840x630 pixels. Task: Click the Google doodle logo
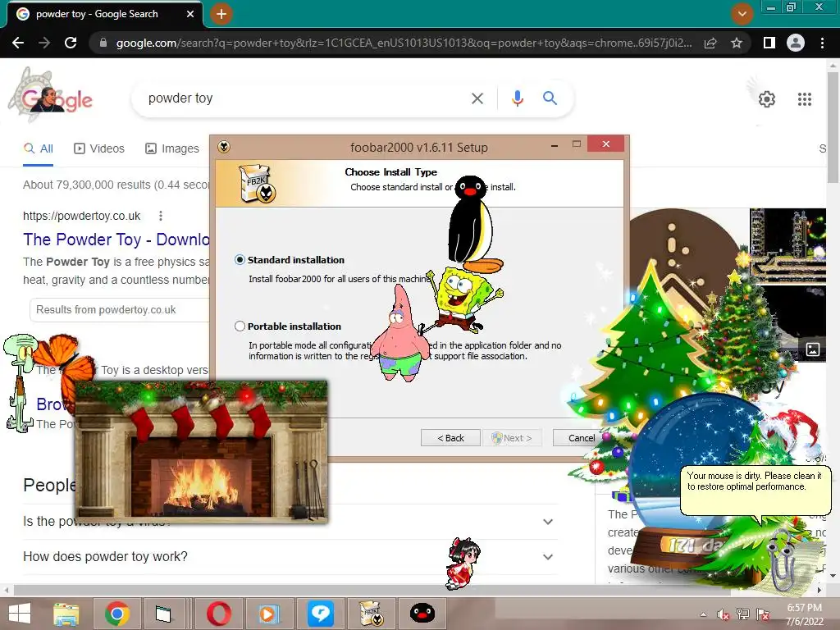[x=50, y=97]
